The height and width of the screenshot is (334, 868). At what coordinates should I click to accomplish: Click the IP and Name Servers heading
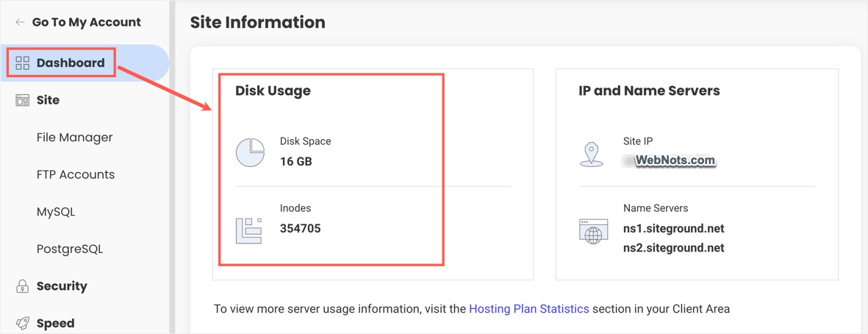click(649, 90)
